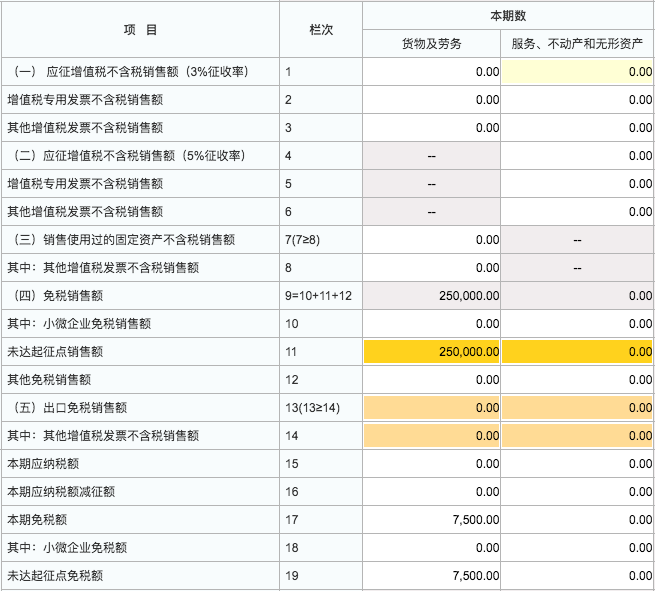Click row 16 本期应纳税额减征额 services cell
The width and height of the screenshot is (655, 591).
point(577,492)
